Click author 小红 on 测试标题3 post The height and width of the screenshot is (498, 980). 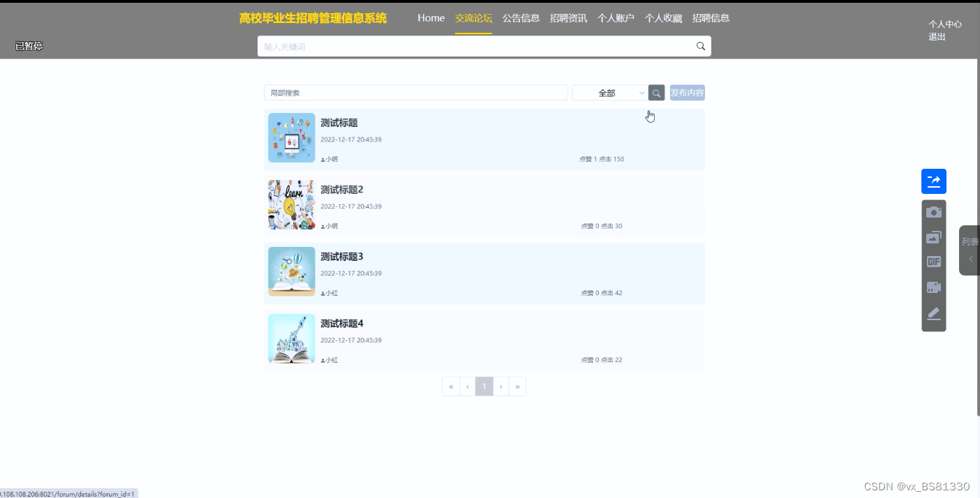329,293
